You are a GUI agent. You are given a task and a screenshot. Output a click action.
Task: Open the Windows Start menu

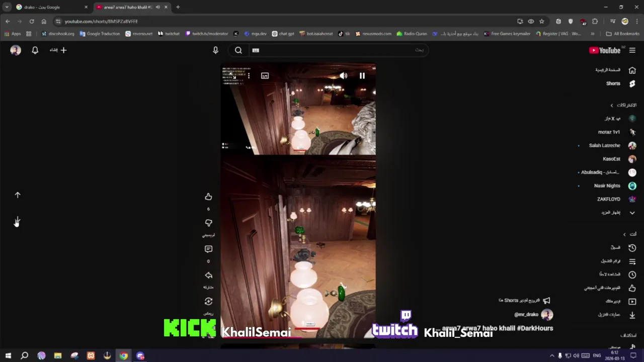(x=8, y=356)
